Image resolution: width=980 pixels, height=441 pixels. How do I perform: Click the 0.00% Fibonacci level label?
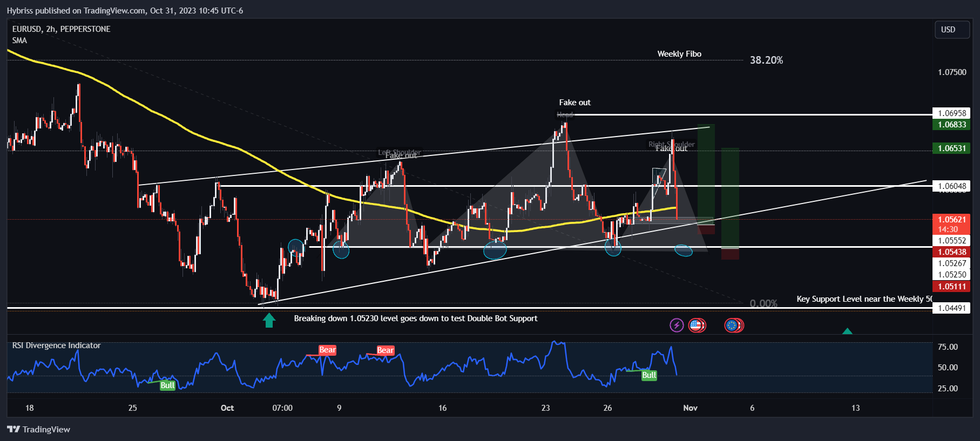763,303
